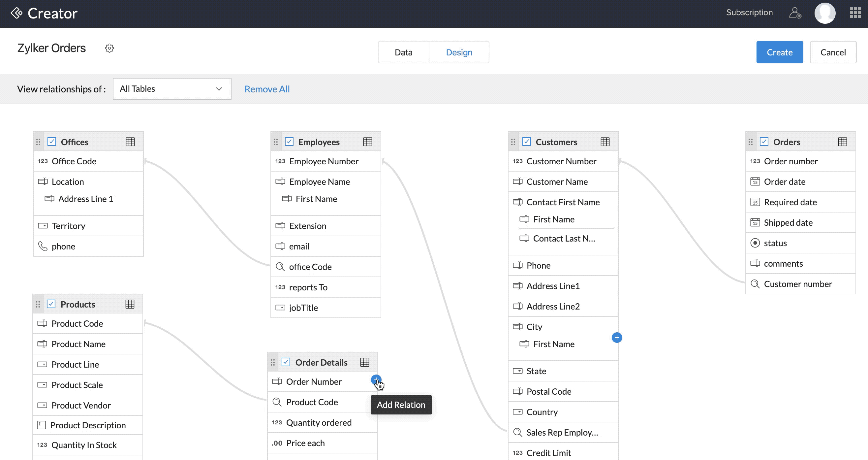
Task: Uncheck the Orders table checkbox
Action: click(x=764, y=142)
